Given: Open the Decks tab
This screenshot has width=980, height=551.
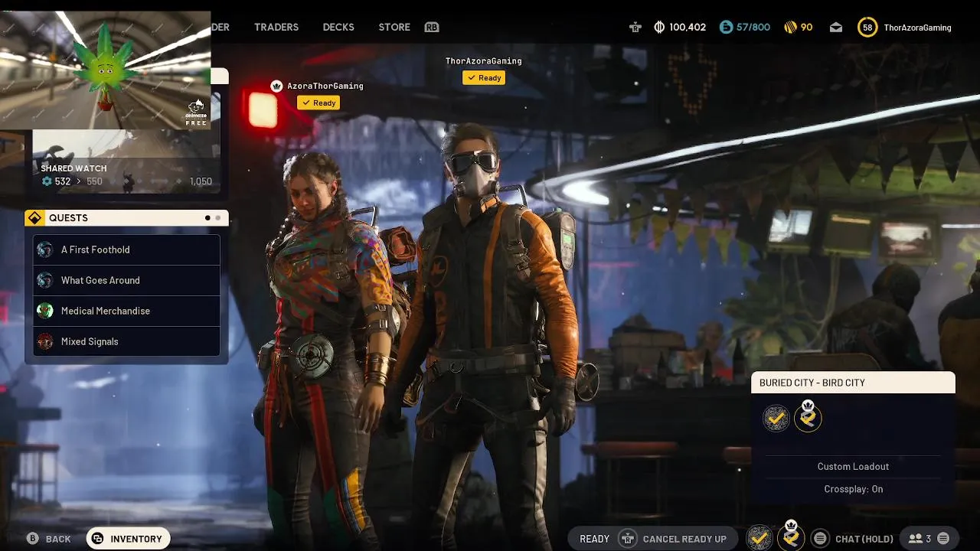Looking at the screenshot, I should (x=338, y=27).
